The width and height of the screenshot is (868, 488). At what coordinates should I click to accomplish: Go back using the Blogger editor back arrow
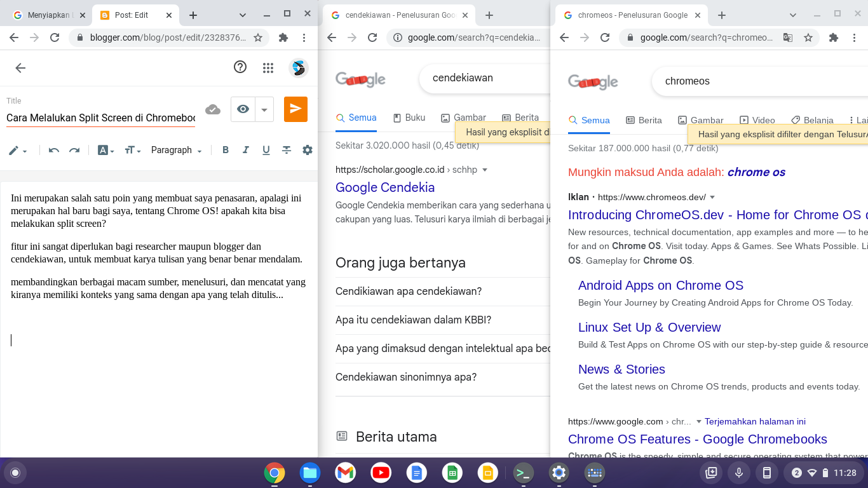[x=20, y=68]
